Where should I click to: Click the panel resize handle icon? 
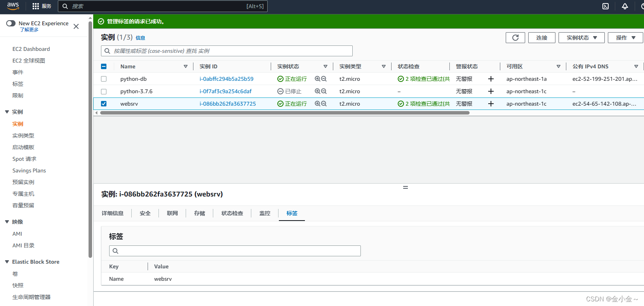(x=406, y=188)
